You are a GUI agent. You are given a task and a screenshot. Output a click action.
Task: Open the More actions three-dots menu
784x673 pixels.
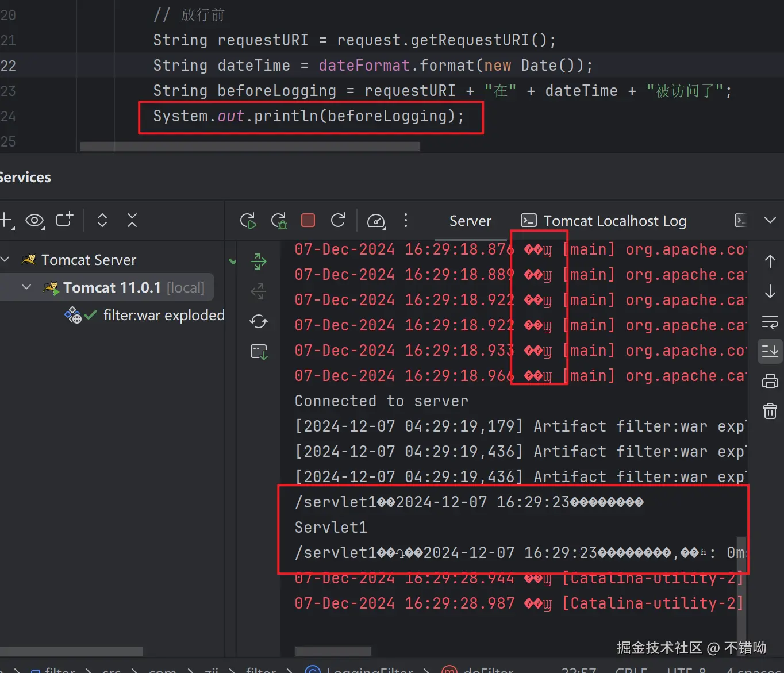tap(406, 220)
